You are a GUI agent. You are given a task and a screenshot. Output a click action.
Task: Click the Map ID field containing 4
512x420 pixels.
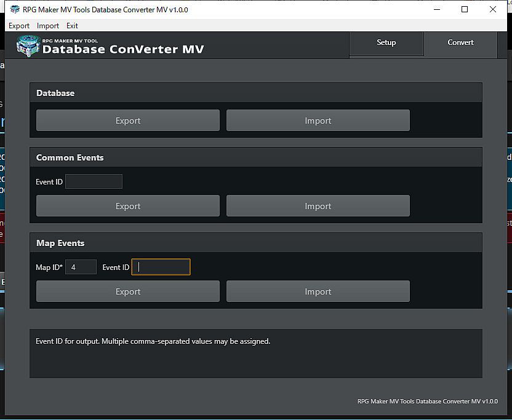[x=81, y=267]
